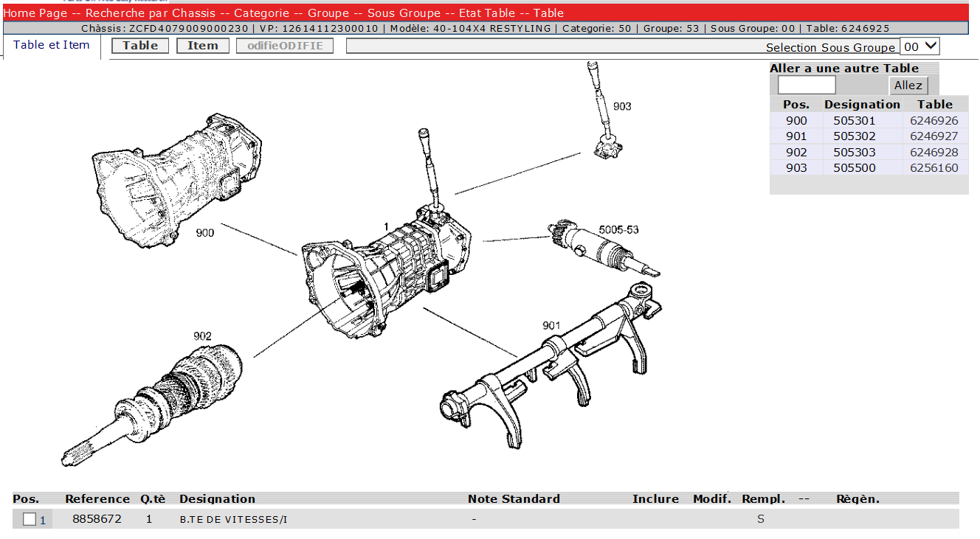Image resolution: width=980 pixels, height=539 pixels.
Task: Check the box for position 1 part
Action: tap(30, 520)
